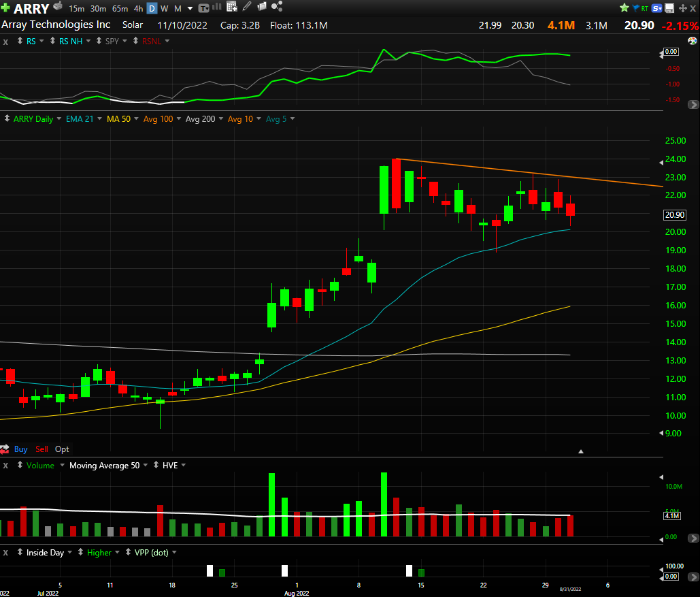Viewport: 700px width, 597px height.
Task: Open the note icon beside ARRY
Action: (58, 6)
